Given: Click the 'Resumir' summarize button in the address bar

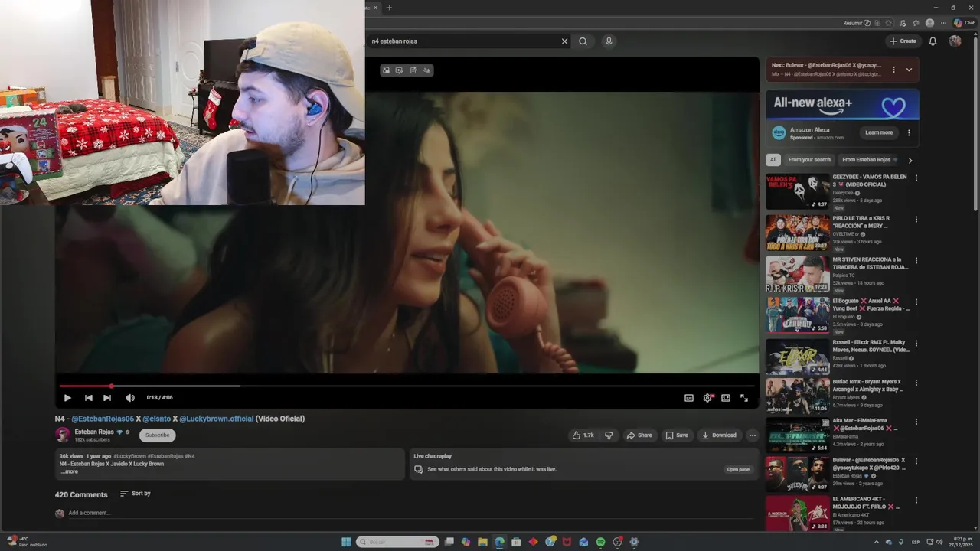Looking at the screenshot, I should (857, 23).
